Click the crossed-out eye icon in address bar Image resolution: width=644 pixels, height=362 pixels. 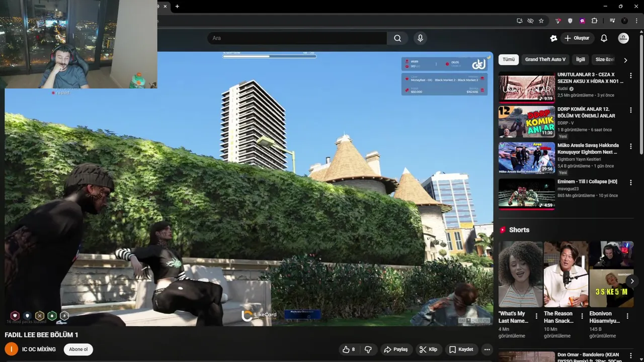click(x=530, y=21)
